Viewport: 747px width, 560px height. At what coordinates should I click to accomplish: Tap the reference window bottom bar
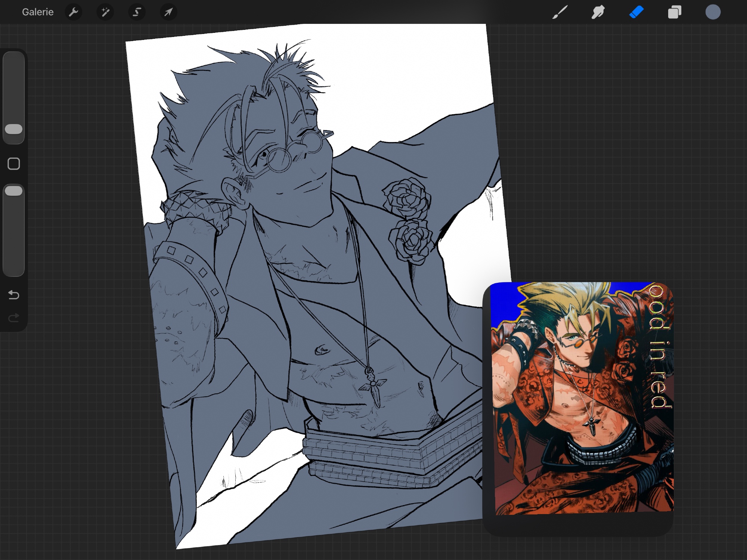pyautogui.click(x=578, y=525)
